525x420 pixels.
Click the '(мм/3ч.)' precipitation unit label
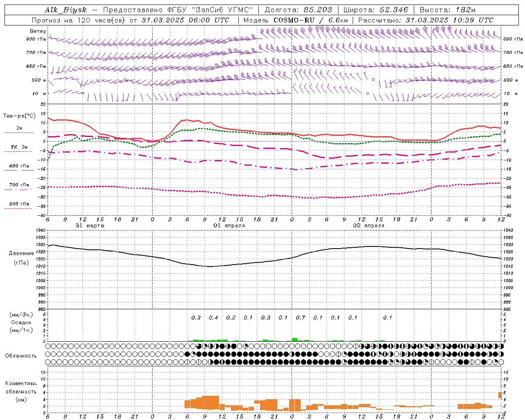21,315
